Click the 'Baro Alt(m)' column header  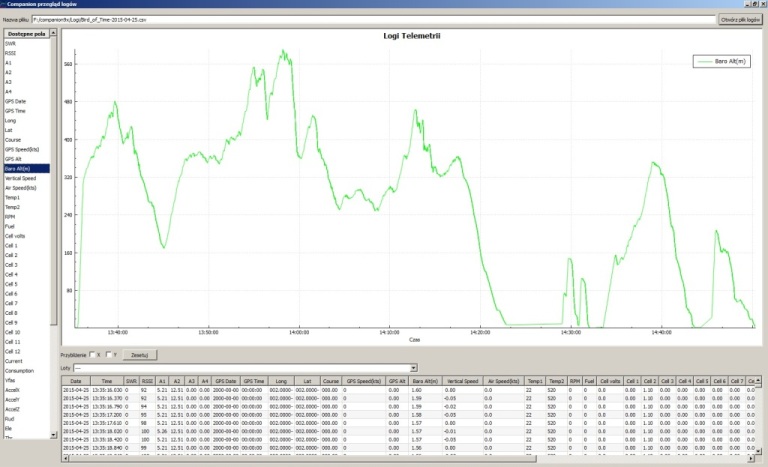(x=425, y=381)
